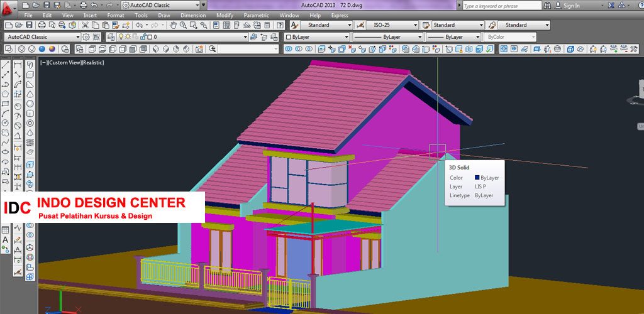644x314 pixels.
Task: Expand the layer list dropdown
Action: [x=245, y=37]
